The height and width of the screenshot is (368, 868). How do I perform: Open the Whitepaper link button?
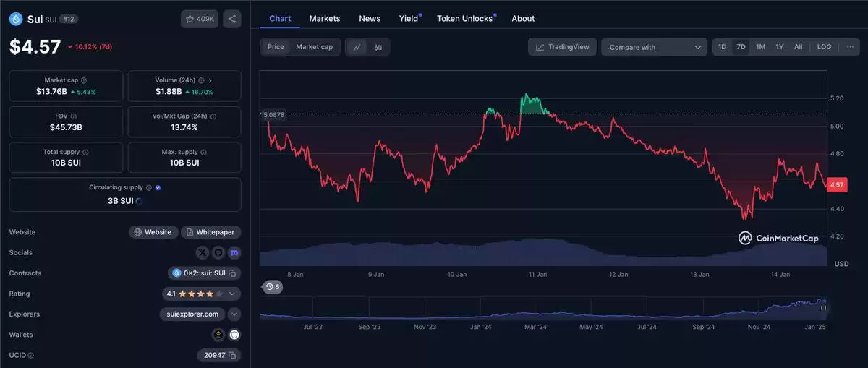(211, 232)
